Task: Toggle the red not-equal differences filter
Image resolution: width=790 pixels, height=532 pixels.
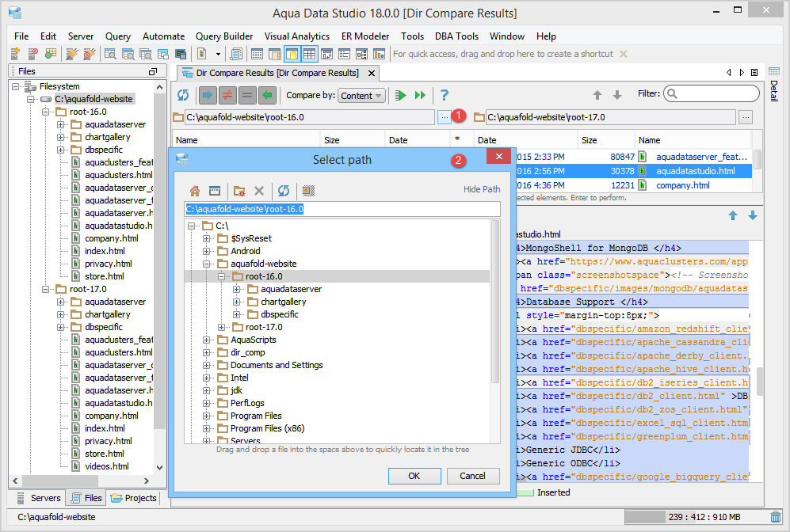Action: coord(227,95)
